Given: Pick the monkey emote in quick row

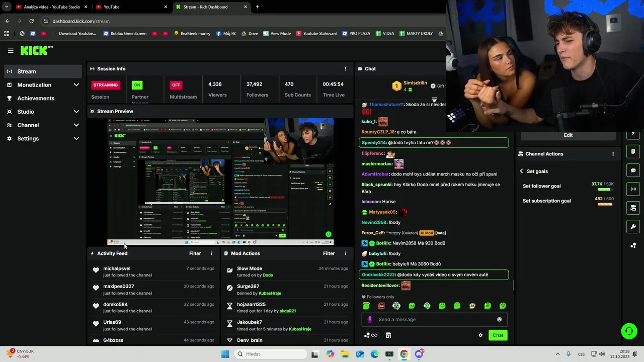Looking at the screenshot, I should [x=472, y=306].
